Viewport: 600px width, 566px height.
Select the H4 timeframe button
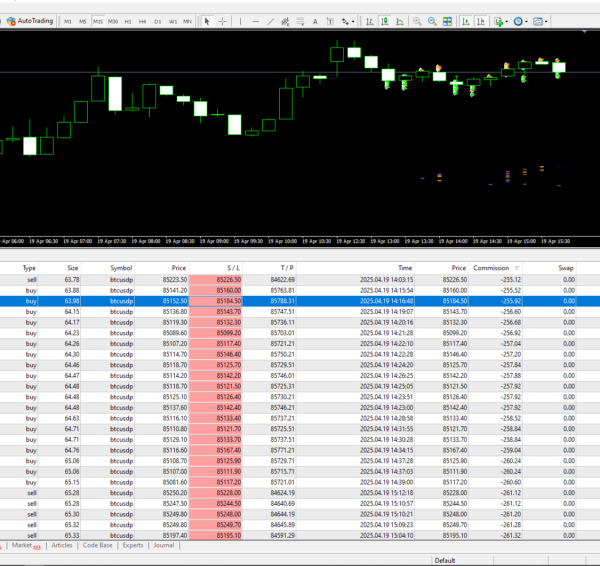142,21
